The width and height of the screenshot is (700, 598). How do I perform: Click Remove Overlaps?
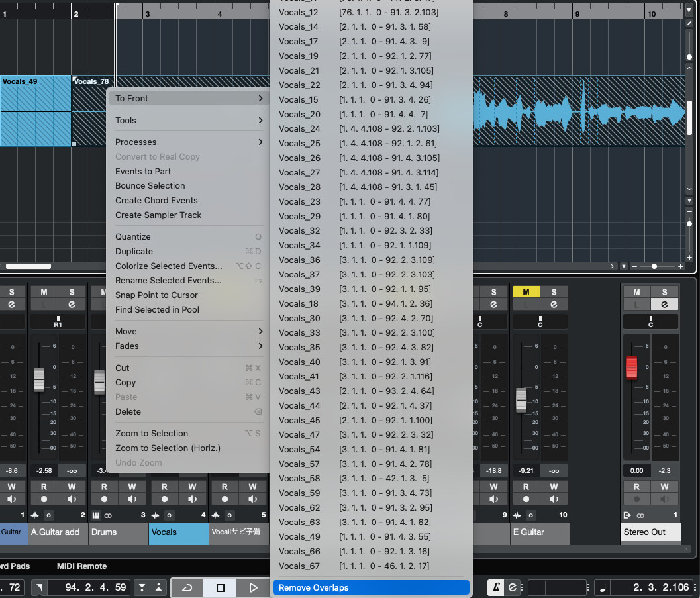point(371,587)
